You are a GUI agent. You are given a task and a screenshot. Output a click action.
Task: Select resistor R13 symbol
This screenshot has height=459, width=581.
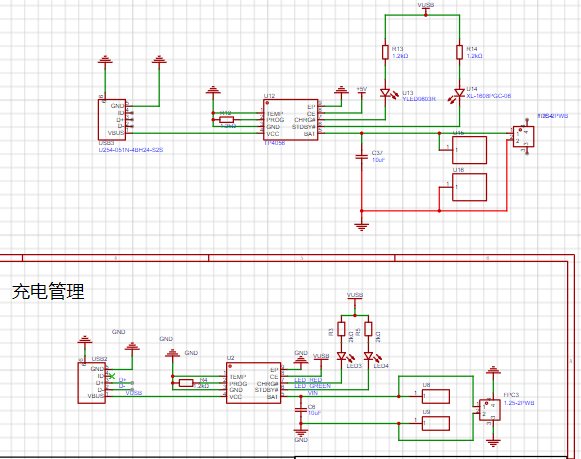coord(385,52)
